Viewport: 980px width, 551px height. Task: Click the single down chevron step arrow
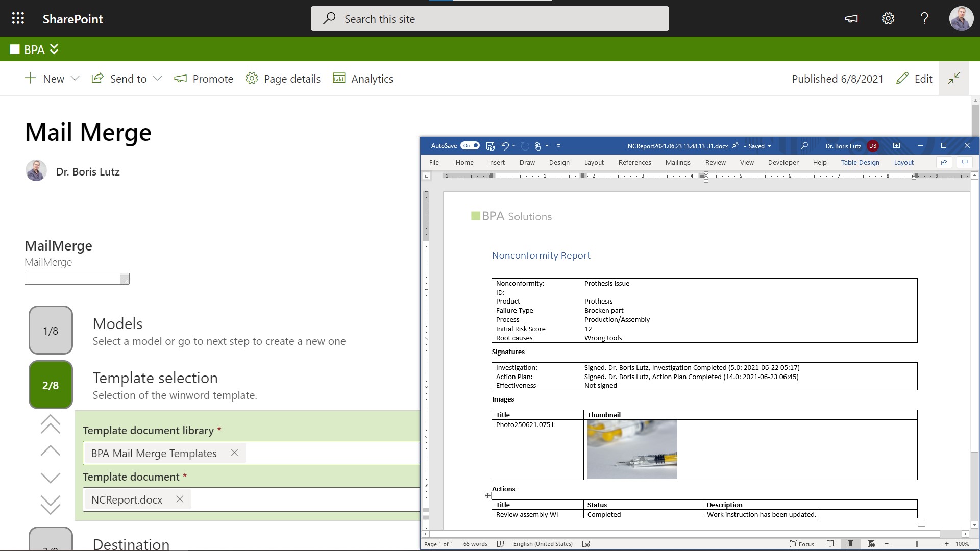point(51,478)
